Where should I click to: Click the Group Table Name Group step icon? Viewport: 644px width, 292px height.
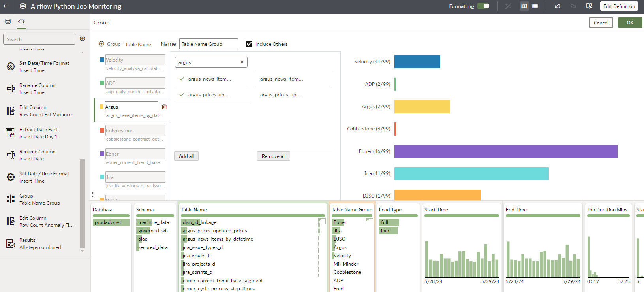11,199
